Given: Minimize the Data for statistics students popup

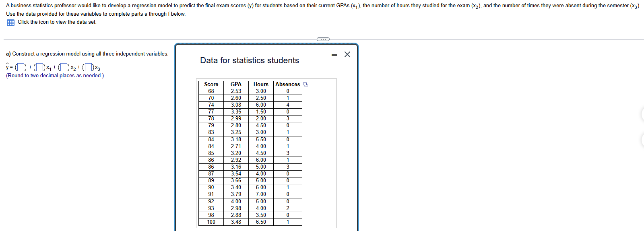Looking at the screenshot, I should click(334, 55).
